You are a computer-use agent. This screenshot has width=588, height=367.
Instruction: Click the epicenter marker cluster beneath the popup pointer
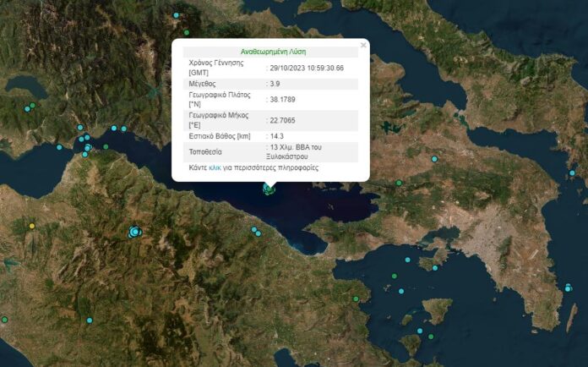[x=269, y=189]
